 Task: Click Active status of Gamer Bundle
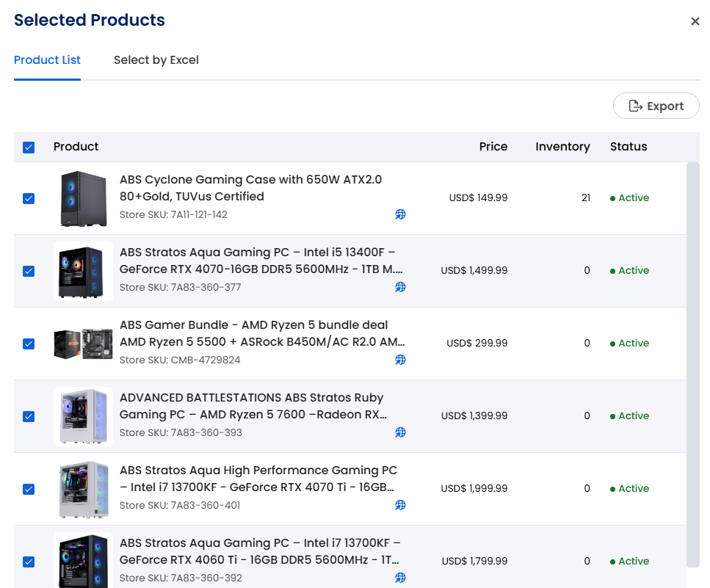[629, 343]
